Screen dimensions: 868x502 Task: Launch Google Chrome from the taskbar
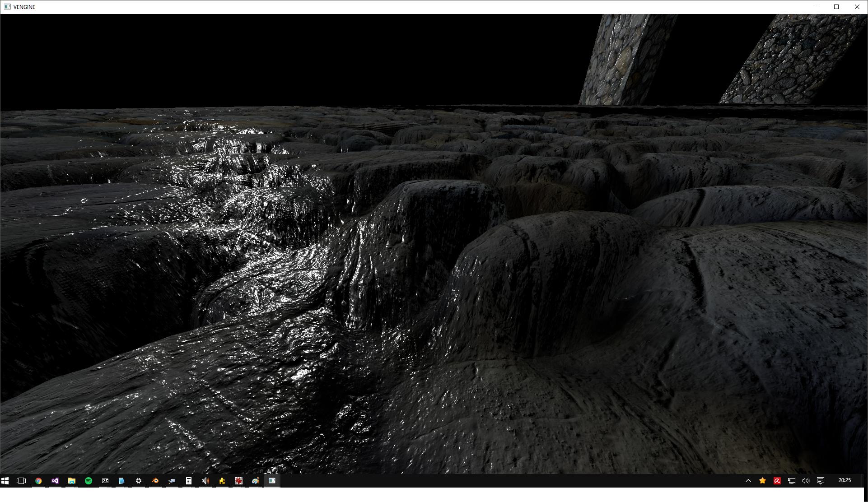coord(38,481)
